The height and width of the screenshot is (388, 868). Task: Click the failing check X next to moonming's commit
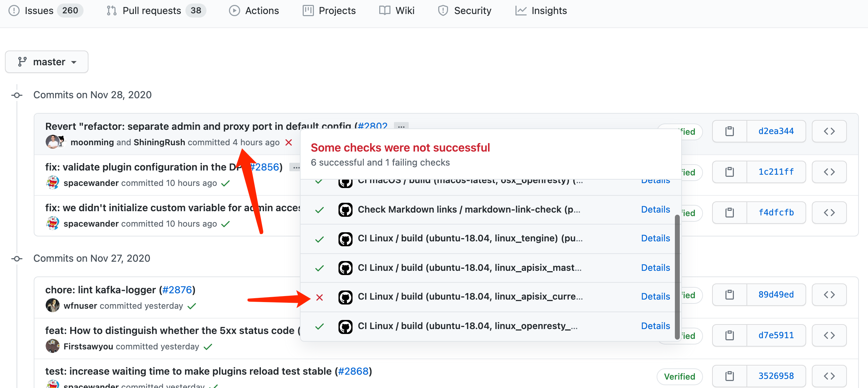[x=288, y=142]
